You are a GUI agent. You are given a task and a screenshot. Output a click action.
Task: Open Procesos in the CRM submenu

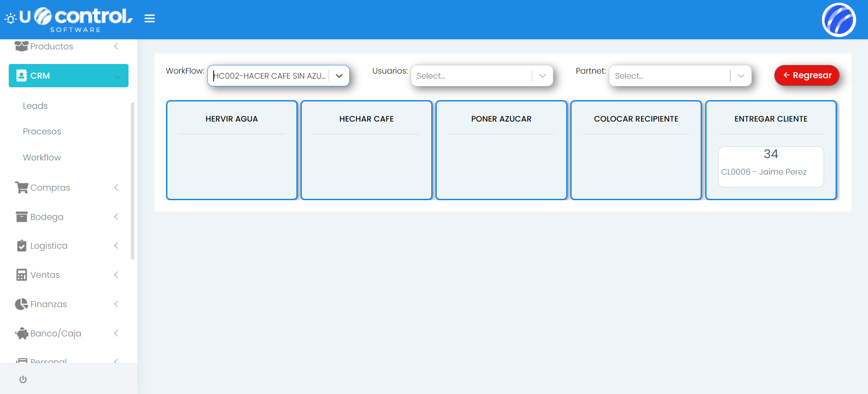coord(42,131)
